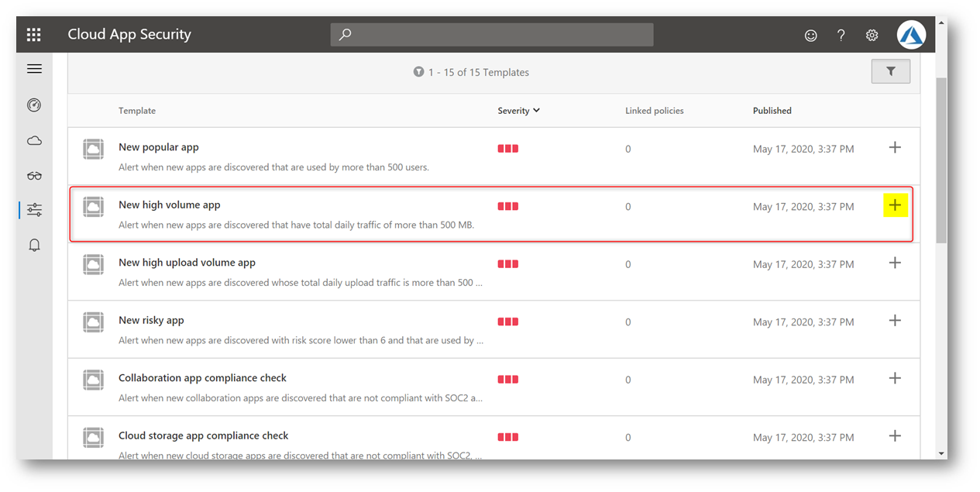
Task: Select New high volume app name
Action: (170, 205)
